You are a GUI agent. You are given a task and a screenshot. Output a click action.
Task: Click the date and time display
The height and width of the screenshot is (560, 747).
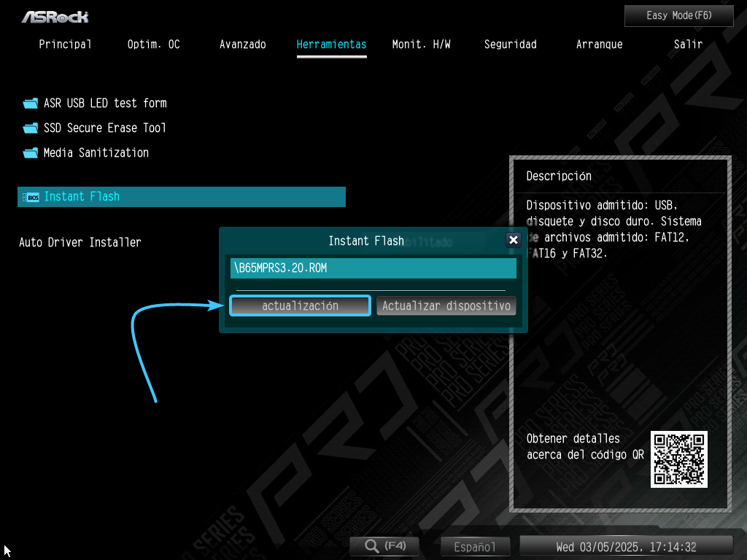[x=626, y=547]
